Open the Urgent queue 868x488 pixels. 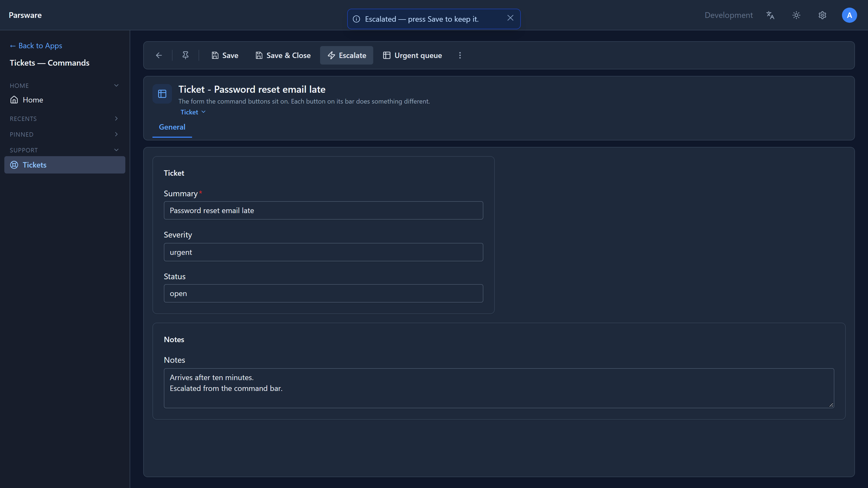[x=412, y=55]
